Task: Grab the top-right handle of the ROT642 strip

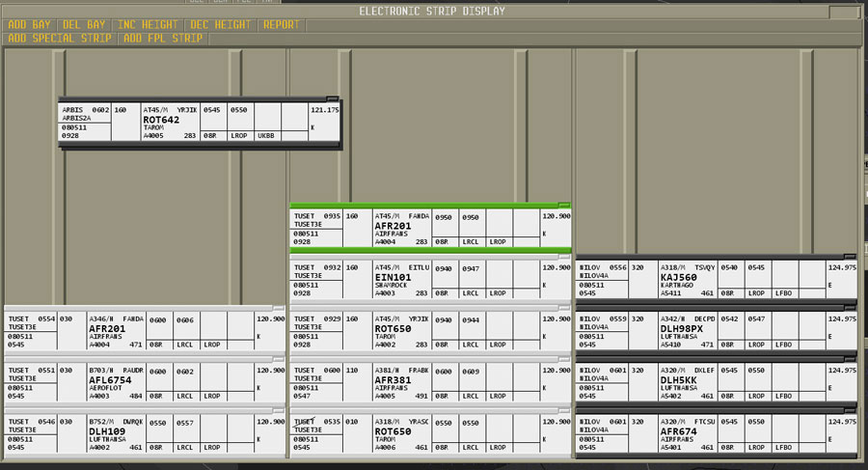Action: point(332,98)
